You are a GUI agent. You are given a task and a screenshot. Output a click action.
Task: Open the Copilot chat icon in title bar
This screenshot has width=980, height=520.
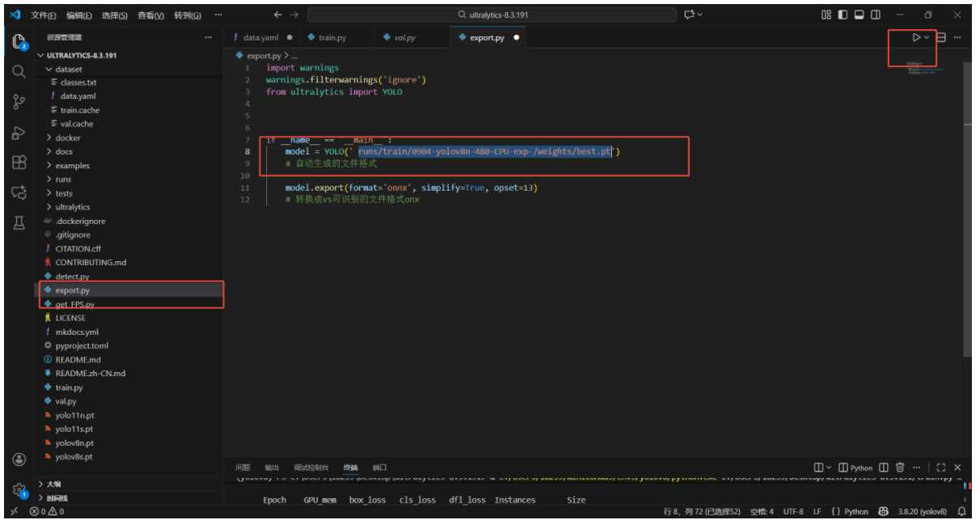coord(689,15)
